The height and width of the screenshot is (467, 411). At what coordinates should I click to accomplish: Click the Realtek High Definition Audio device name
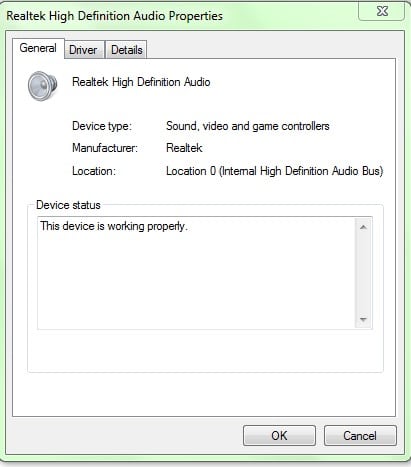tap(141, 82)
